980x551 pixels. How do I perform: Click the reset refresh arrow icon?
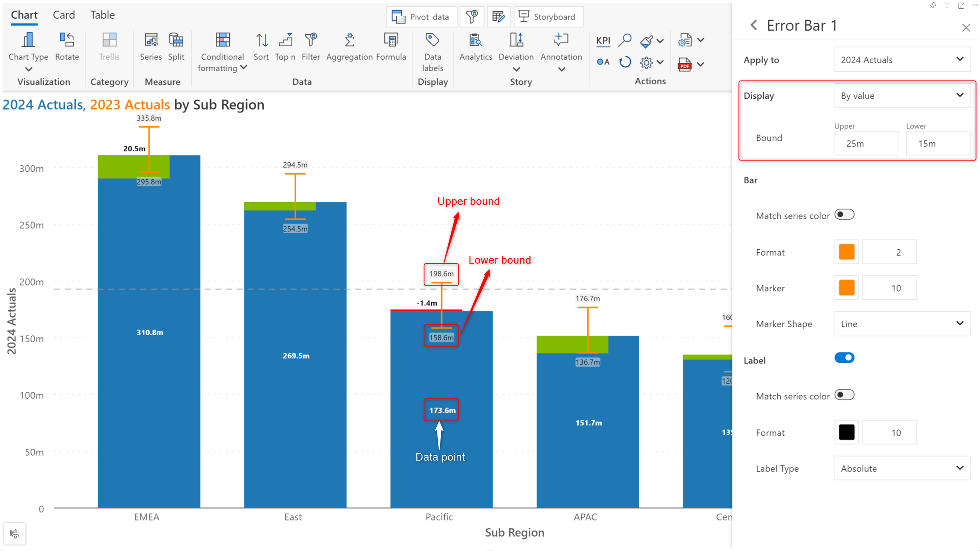point(625,62)
